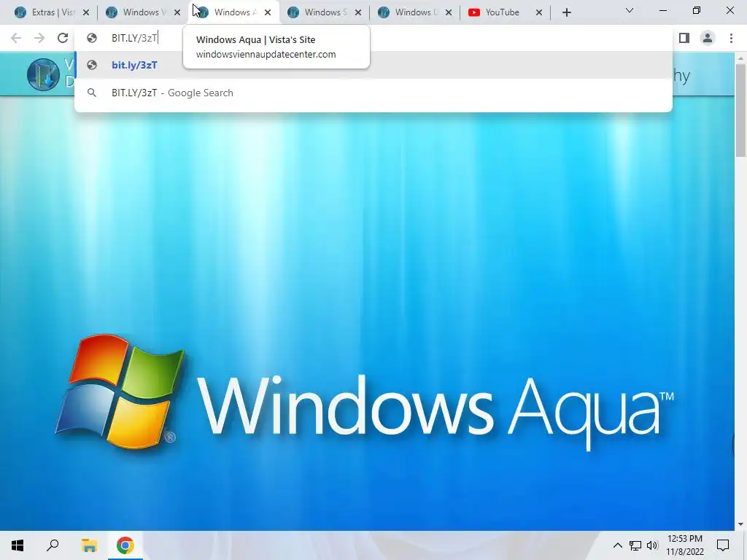Open taskbar search

click(x=53, y=545)
